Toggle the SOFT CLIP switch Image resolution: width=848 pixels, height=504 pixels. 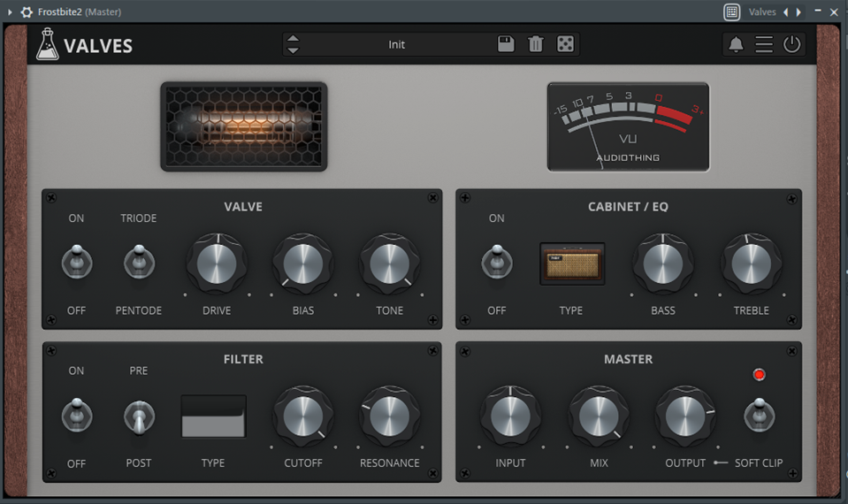tap(760, 415)
